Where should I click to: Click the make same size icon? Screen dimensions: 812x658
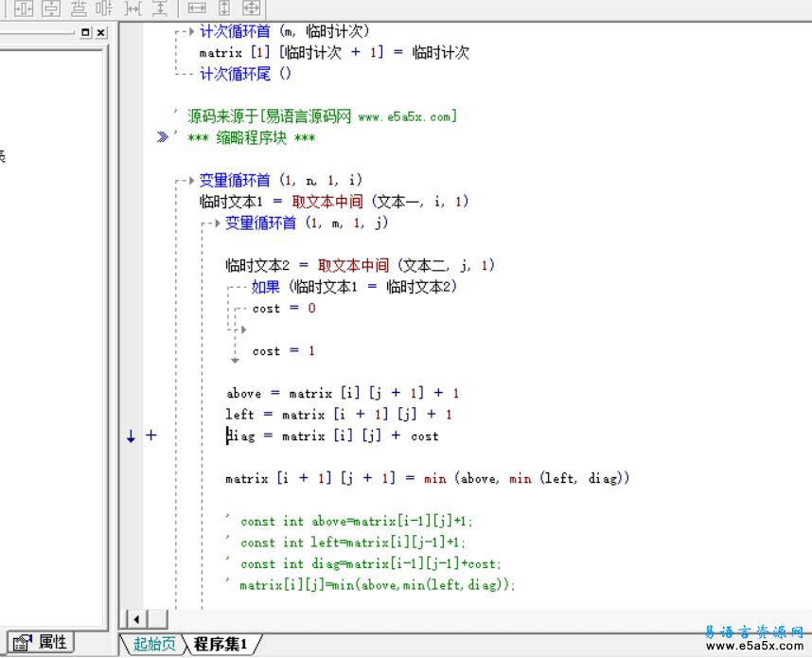[x=252, y=8]
